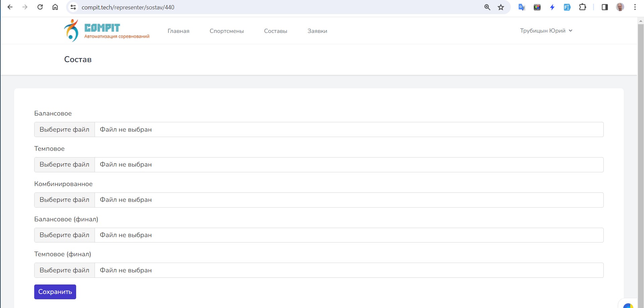Viewport: 644px width, 308px height.
Task: Click the address bar URL
Action: (128, 7)
